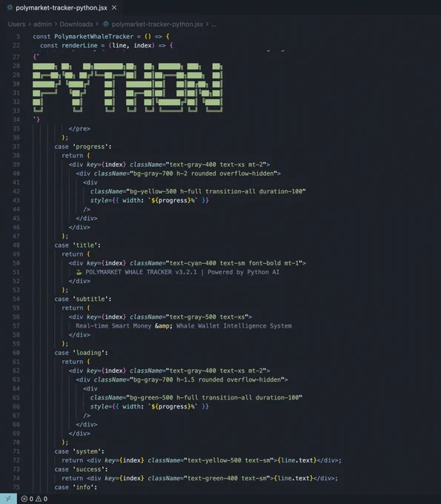
Task: Open the Users breadcrumb segment
Action: click(16, 24)
